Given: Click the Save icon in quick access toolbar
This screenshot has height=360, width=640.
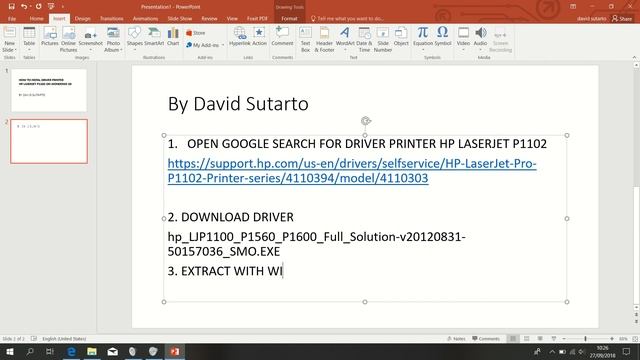Looking at the screenshot, I should [11, 7].
